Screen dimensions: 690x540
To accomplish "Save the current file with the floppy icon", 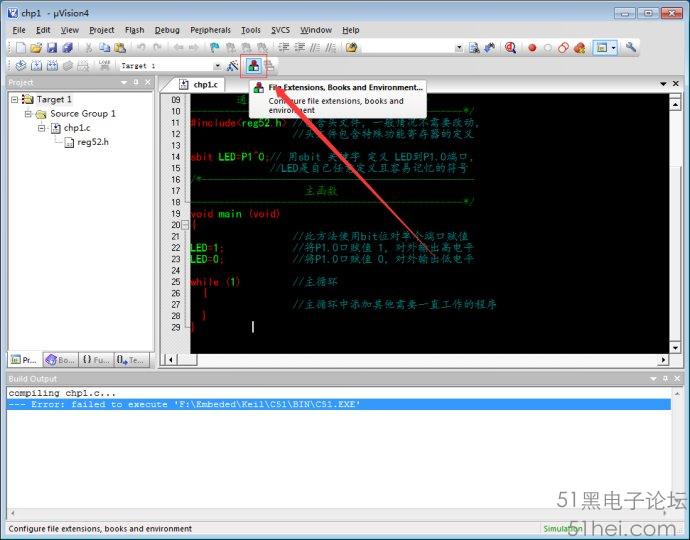I will (52, 48).
